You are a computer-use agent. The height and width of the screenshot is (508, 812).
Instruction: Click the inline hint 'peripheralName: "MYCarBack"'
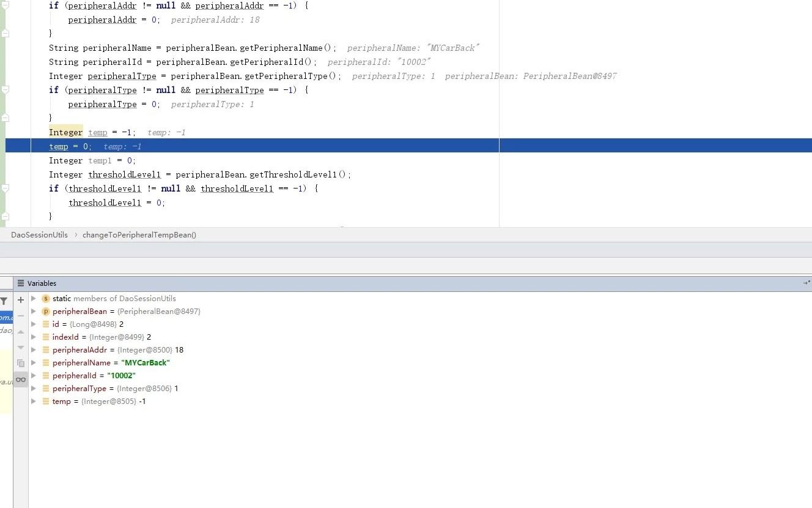[x=413, y=48]
